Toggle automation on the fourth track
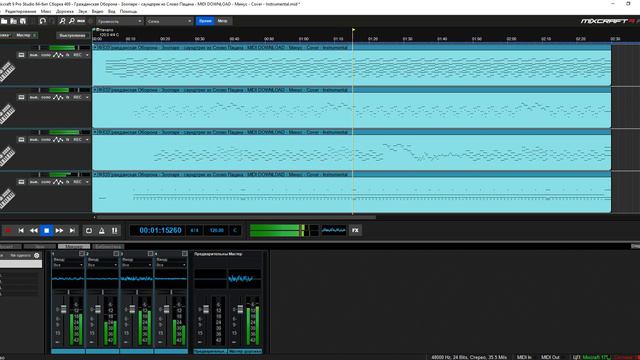 coord(58,182)
